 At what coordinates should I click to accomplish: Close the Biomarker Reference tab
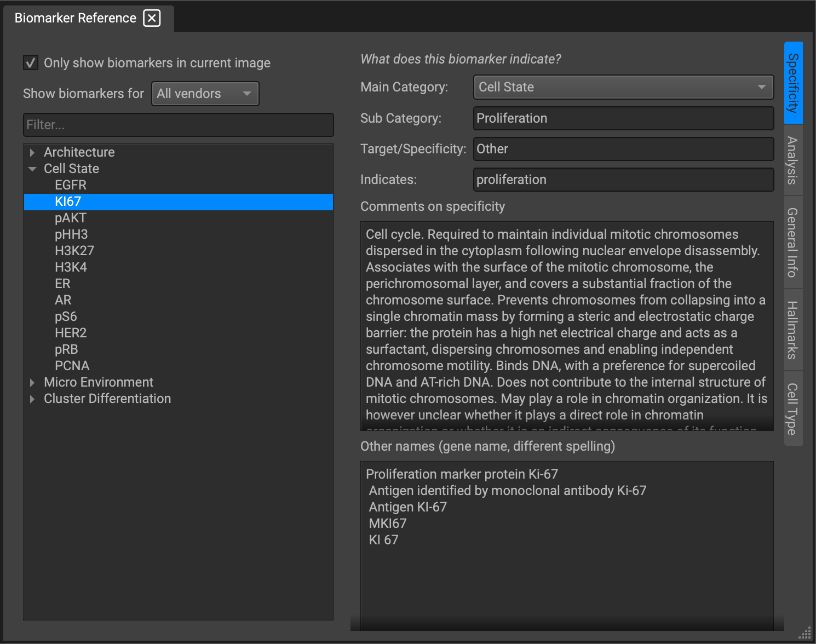click(152, 18)
